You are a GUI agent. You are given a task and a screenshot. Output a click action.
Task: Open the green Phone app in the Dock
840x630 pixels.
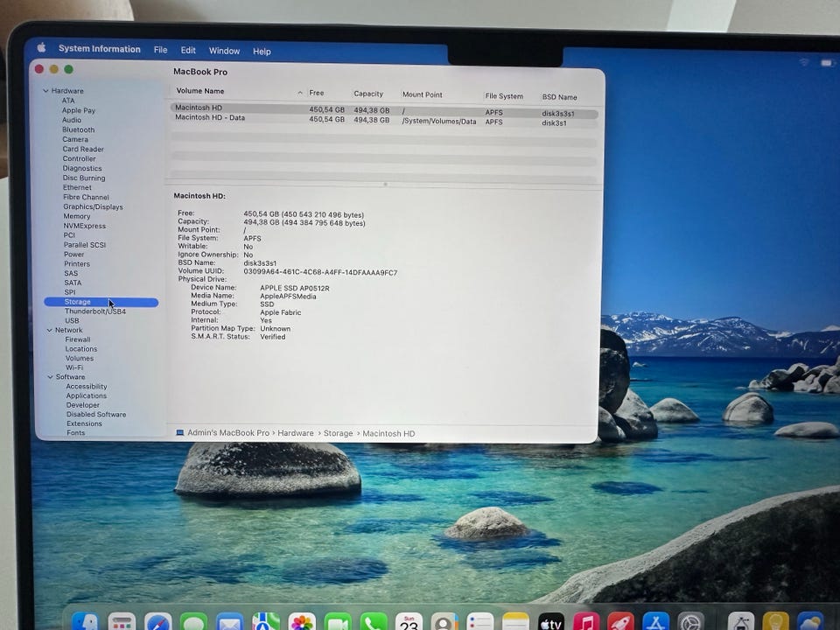(374, 622)
